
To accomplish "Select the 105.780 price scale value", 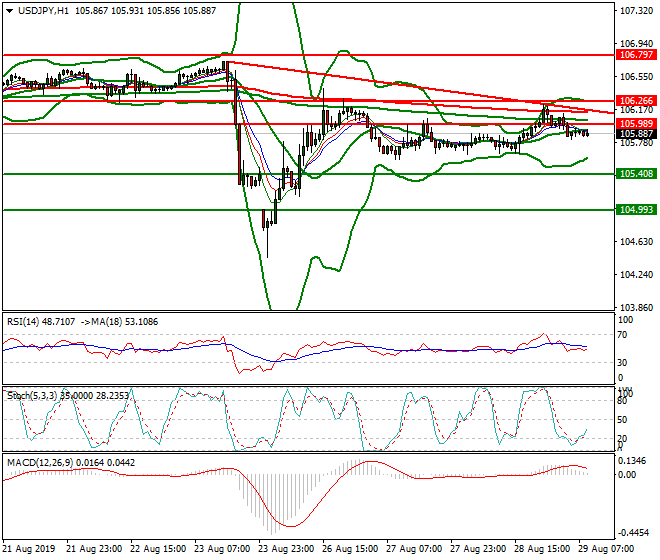I will click(636, 143).
